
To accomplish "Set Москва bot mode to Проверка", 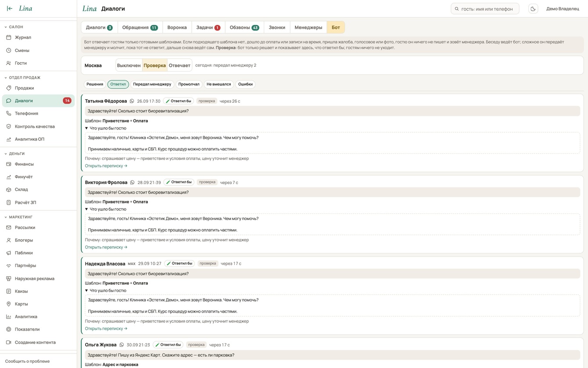I will [155, 65].
